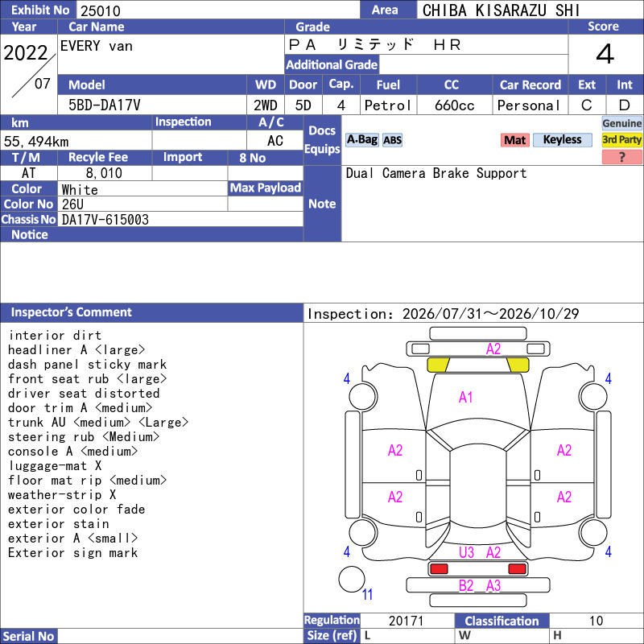Click the left red tail lamp on the diagram

[x=439, y=569]
